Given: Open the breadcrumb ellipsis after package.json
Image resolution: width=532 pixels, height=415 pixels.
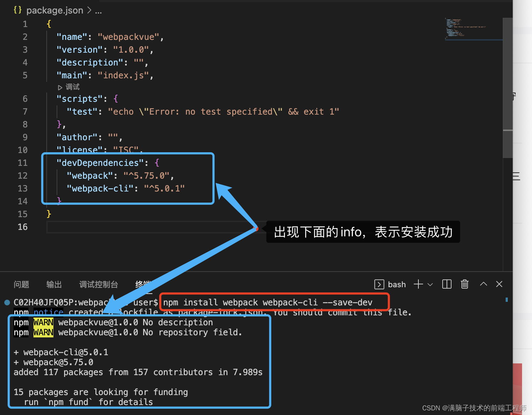Looking at the screenshot, I should click(99, 11).
